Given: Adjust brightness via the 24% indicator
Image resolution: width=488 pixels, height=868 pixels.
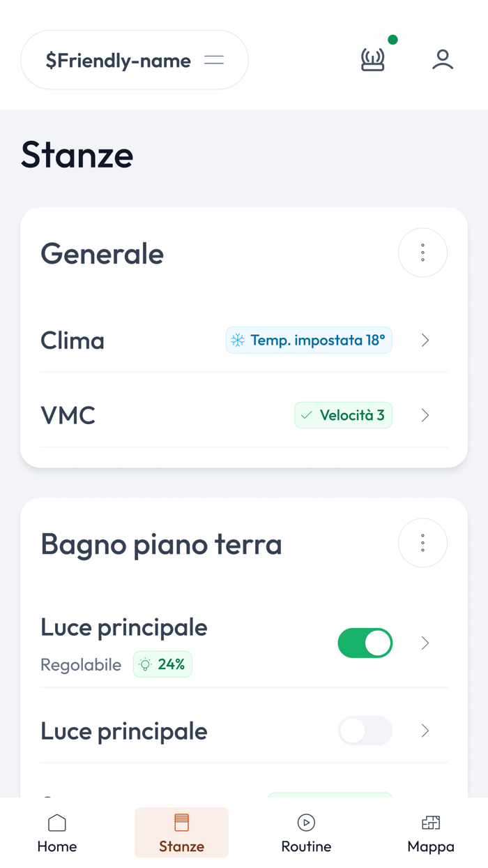Looking at the screenshot, I should pos(162,664).
